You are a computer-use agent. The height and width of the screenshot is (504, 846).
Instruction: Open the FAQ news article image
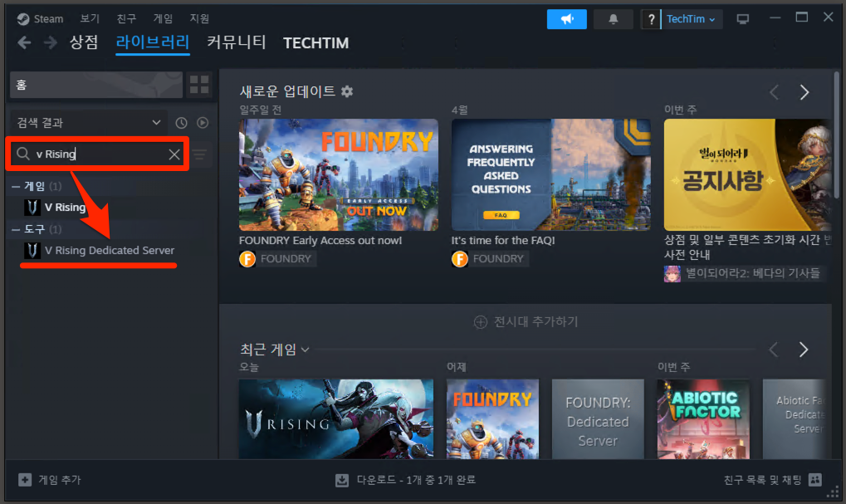click(x=551, y=175)
